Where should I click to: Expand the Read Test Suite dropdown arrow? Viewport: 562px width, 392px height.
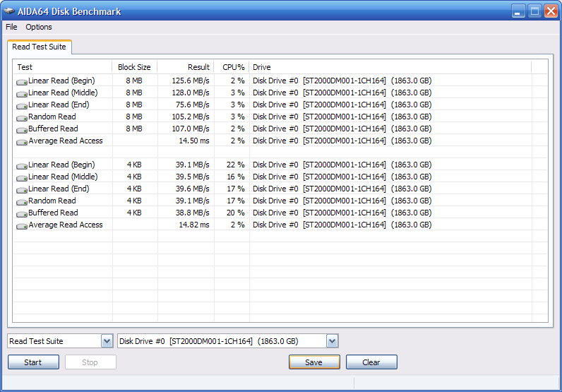point(107,341)
